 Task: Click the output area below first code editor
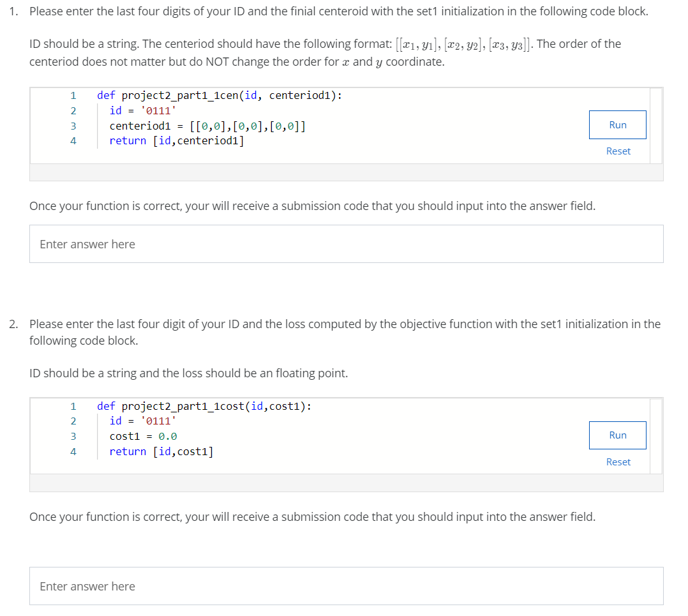click(x=346, y=172)
